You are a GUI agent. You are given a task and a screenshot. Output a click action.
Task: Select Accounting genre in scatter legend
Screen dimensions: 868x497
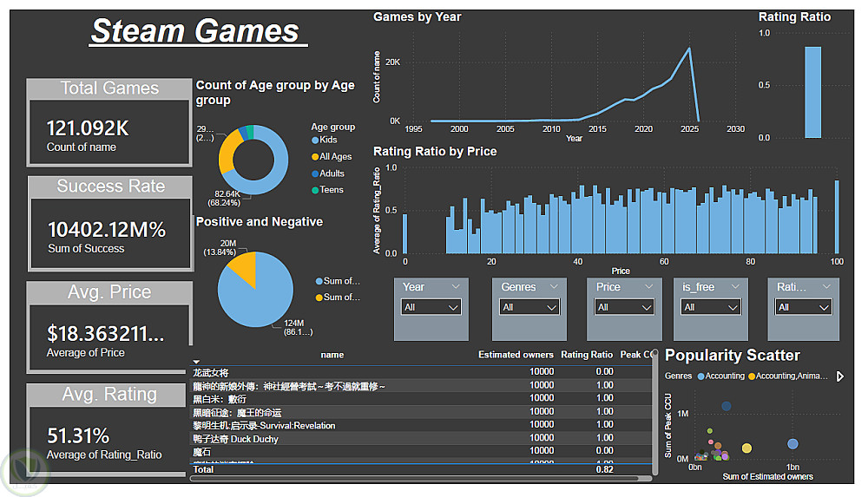(x=720, y=376)
